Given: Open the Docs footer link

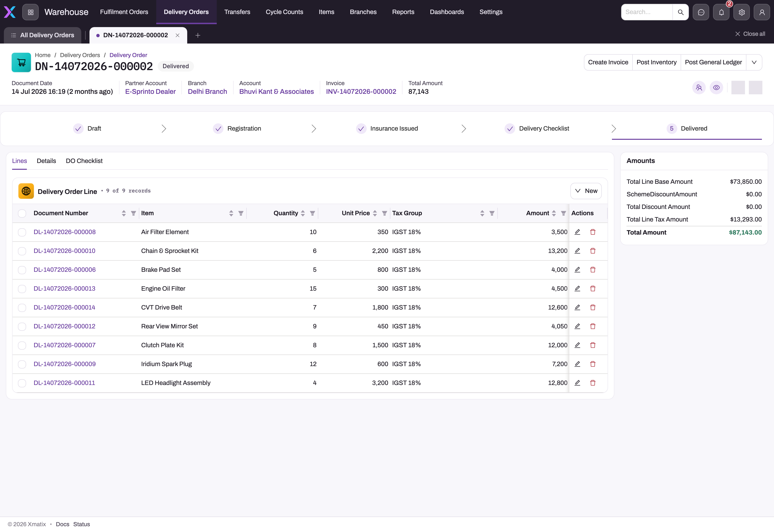Looking at the screenshot, I should [x=62, y=524].
